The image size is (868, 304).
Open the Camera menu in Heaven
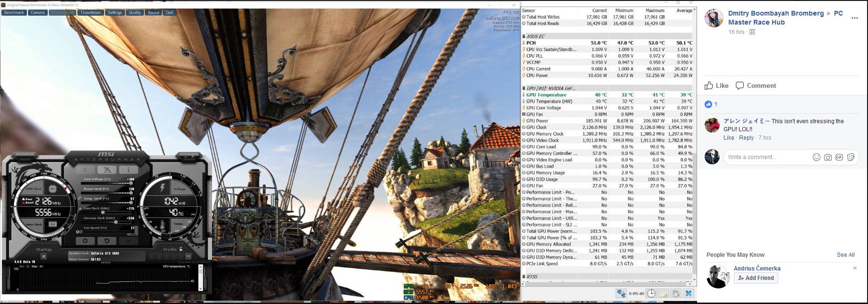click(x=38, y=13)
